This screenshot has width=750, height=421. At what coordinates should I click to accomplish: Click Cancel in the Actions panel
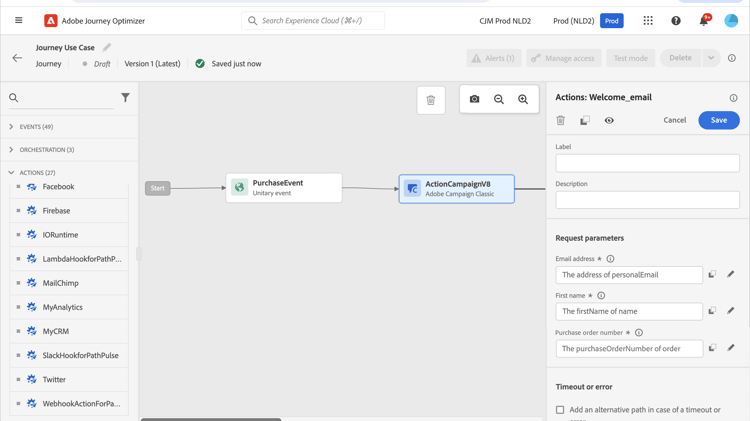click(x=675, y=120)
